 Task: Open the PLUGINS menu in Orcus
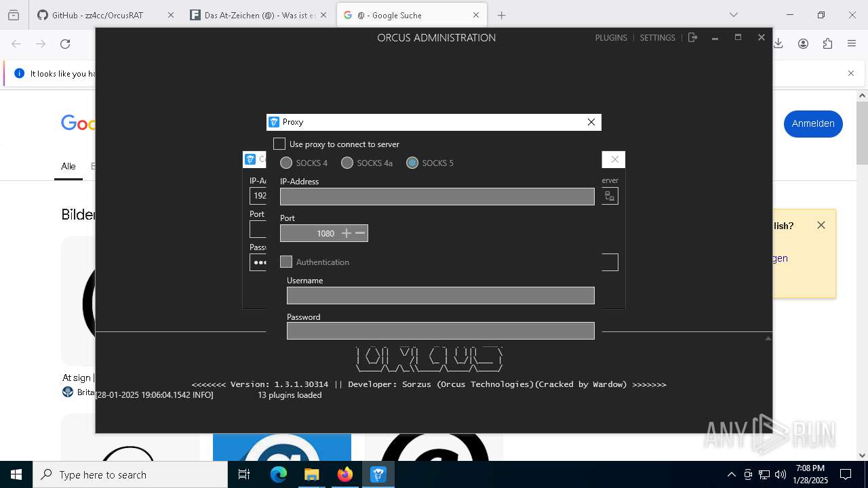[x=611, y=38]
